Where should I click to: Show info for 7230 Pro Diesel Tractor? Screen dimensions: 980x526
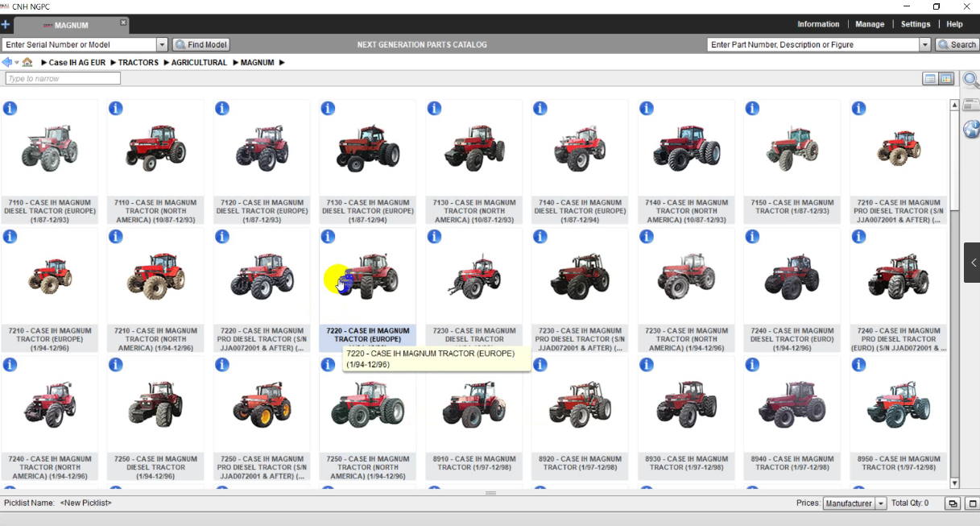pos(540,236)
